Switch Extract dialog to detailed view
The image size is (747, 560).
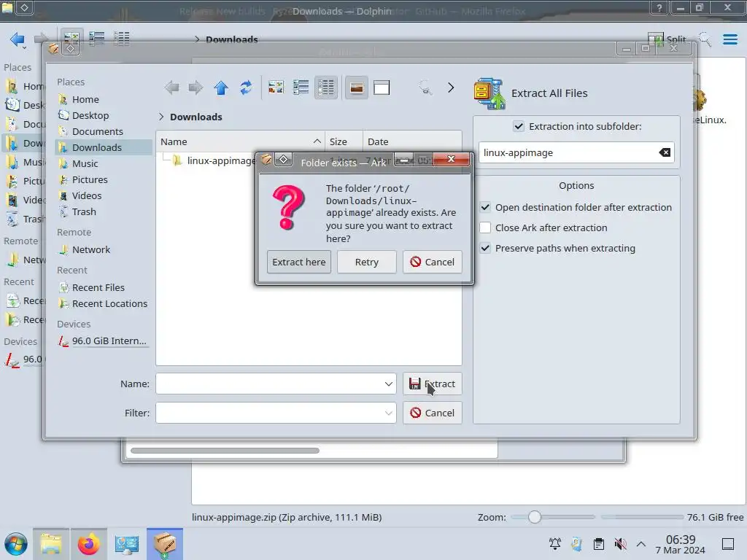point(326,87)
